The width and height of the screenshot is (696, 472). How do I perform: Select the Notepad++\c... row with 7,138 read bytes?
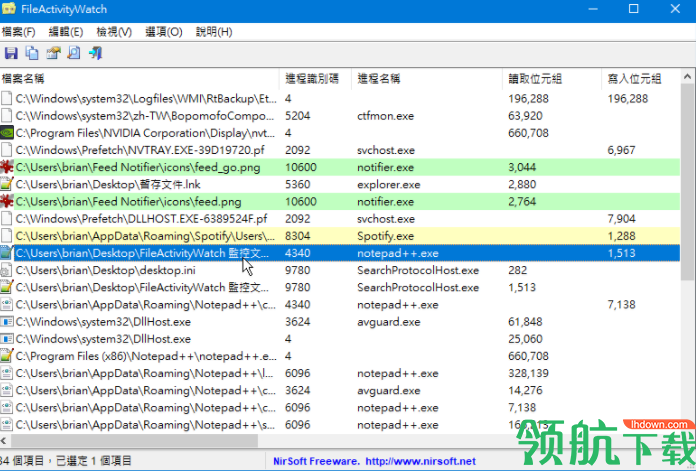pyautogui.click(x=340, y=407)
